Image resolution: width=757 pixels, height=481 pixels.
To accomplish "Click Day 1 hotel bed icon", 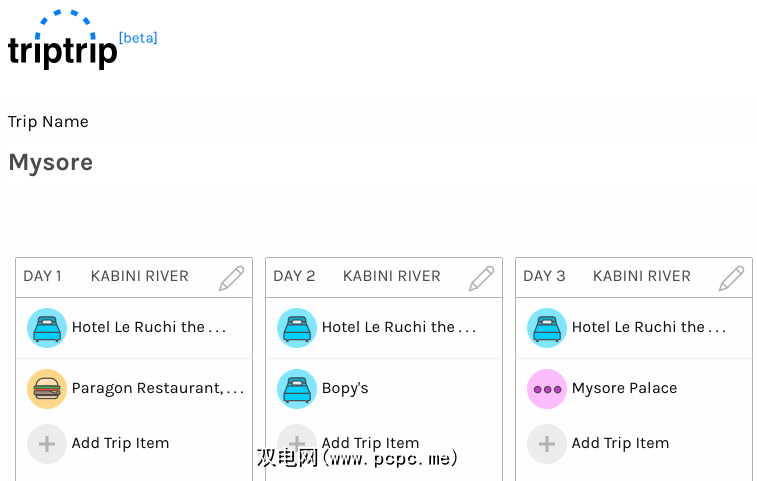I will [47, 328].
